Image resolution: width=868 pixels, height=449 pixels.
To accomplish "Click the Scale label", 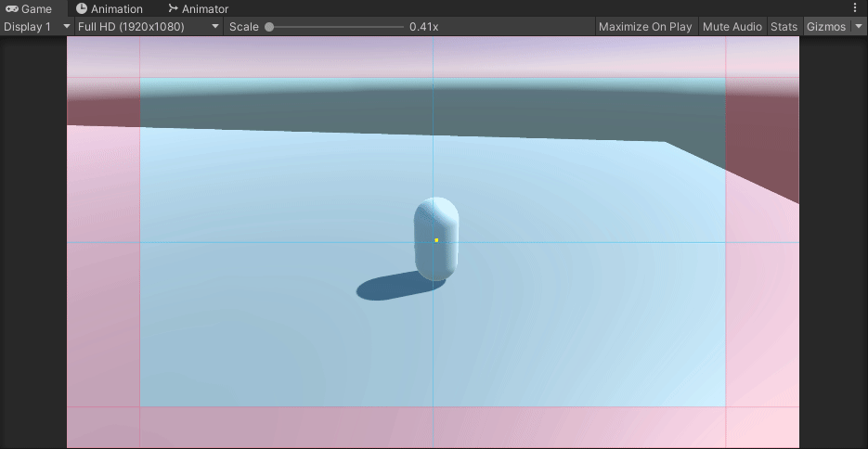I will pos(243,27).
